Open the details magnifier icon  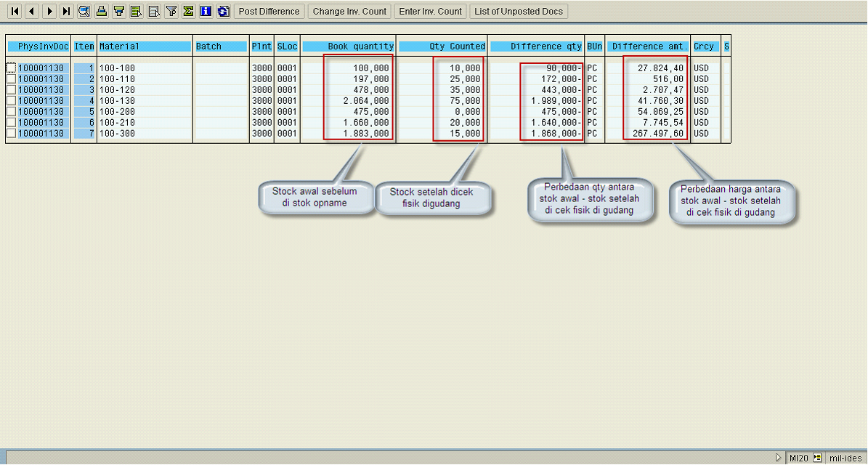pos(84,12)
